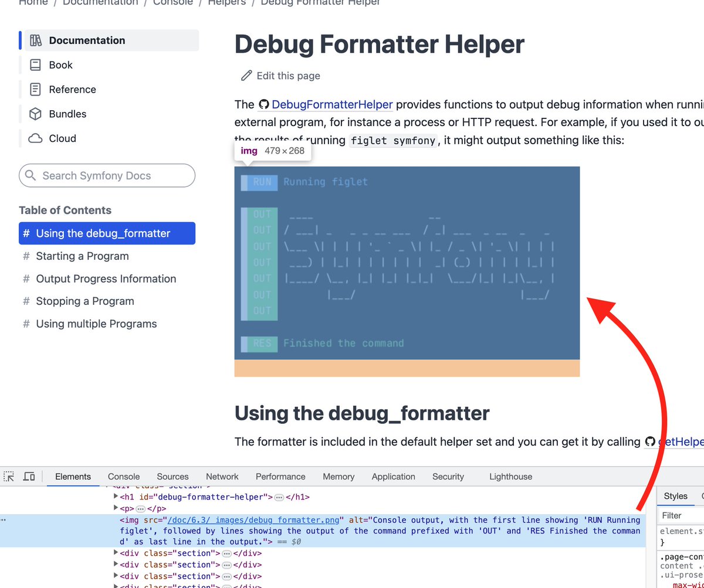704x588 pixels.
Task: Switch to the Memory tab
Action: 339,477
